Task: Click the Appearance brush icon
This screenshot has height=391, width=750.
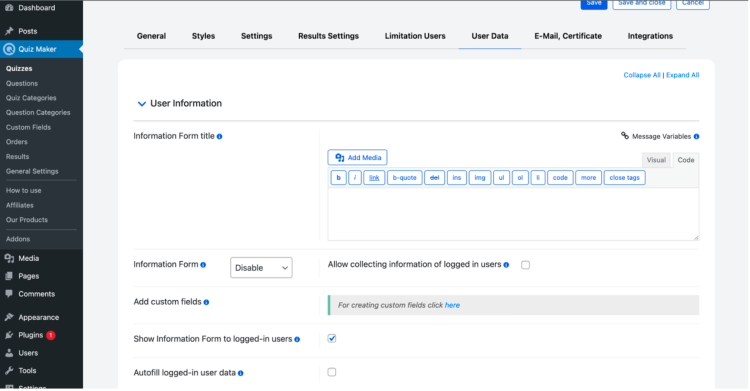Action: (x=9, y=317)
